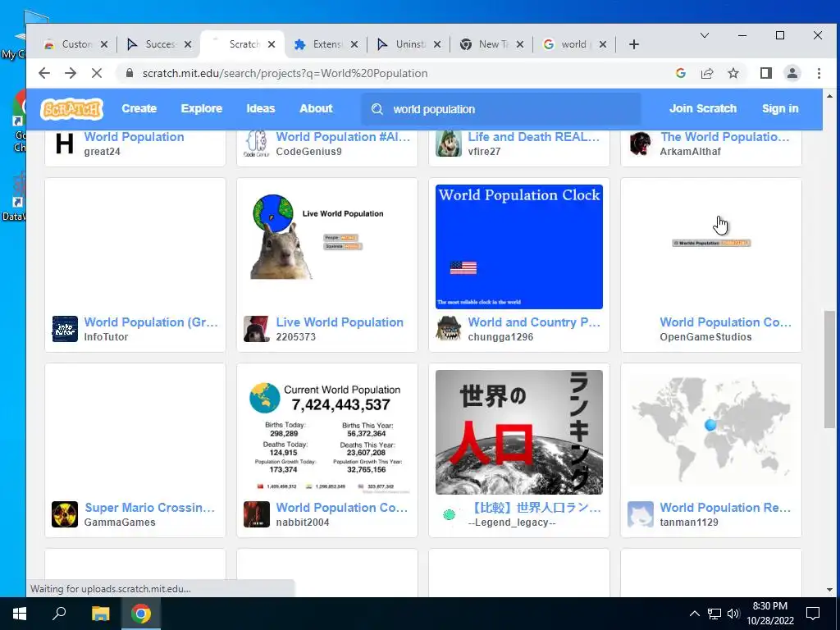
Task: Open chungga1296 avatar icon
Action: click(x=449, y=329)
